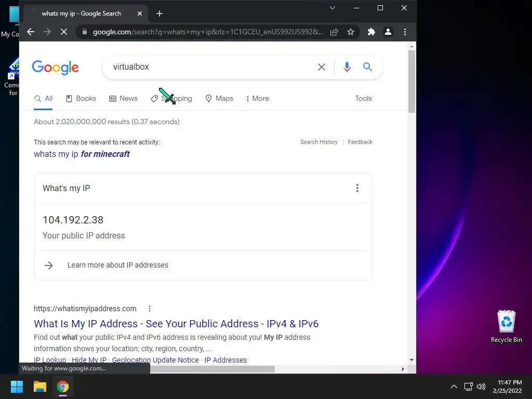
Task: Open a new browser tab
Action: click(159, 14)
